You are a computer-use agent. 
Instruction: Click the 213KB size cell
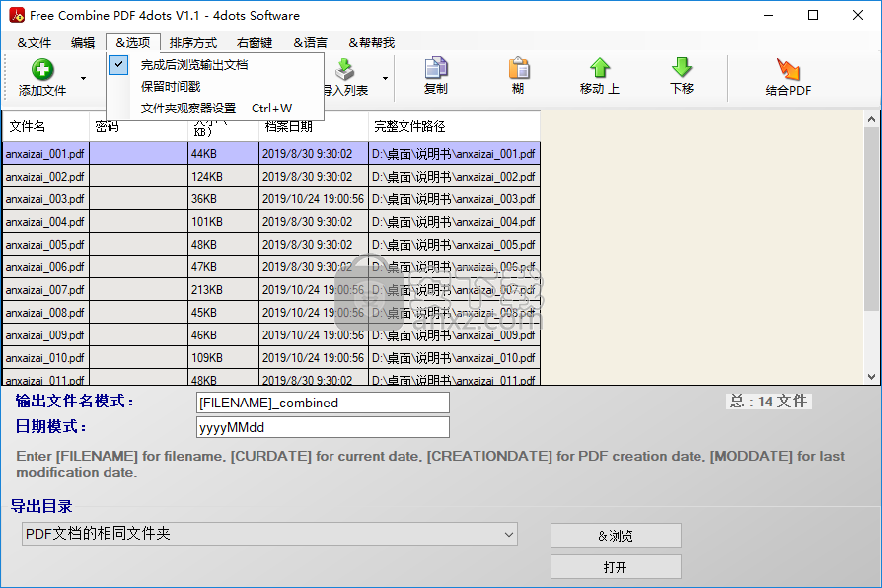[x=223, y=290]
